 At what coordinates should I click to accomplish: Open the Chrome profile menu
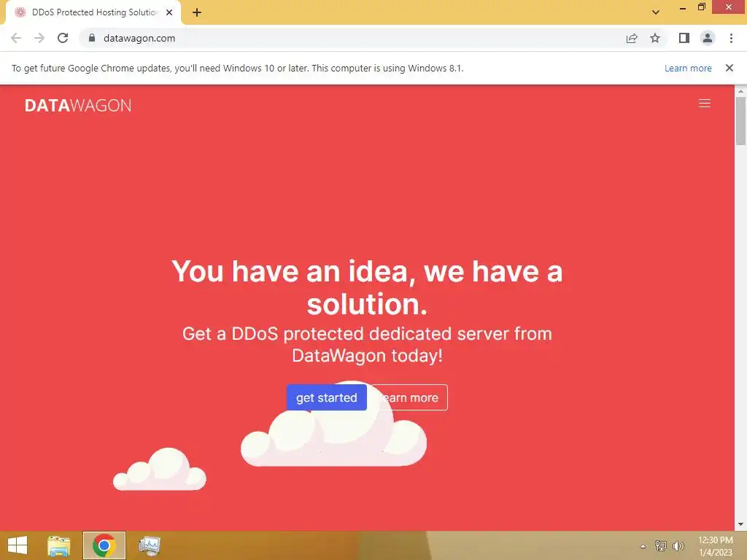(708, 38)
